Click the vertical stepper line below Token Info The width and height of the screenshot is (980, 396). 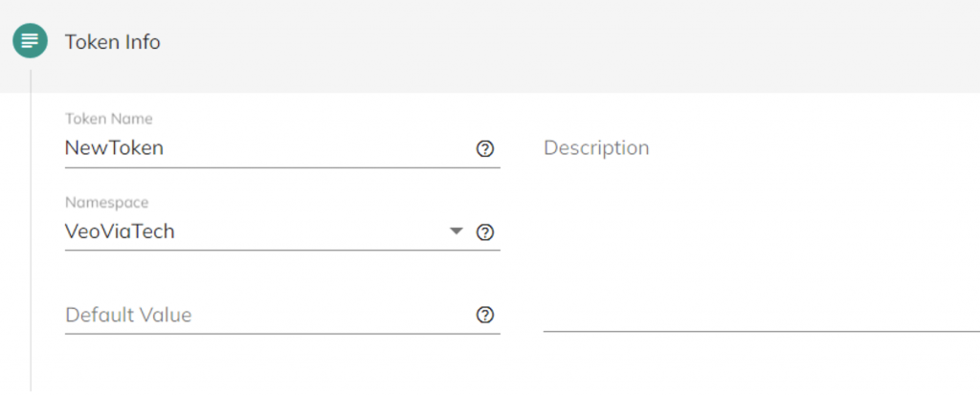pos(30,230)
